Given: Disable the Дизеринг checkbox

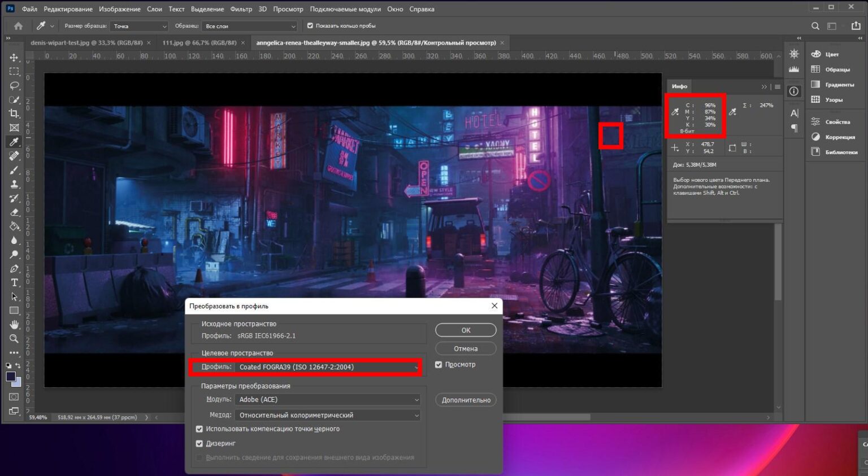Looking at the screenshot, I should tap(199, 444).
